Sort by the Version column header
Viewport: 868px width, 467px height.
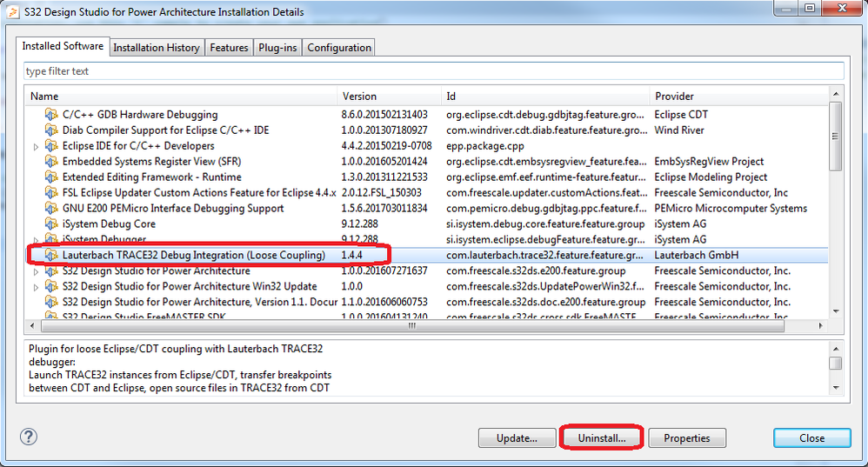389,97
